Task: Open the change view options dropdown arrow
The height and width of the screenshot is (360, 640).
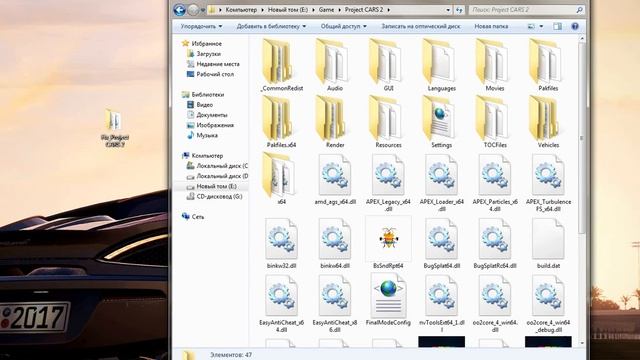Action: pyautogui.click(x=541, y=26)
